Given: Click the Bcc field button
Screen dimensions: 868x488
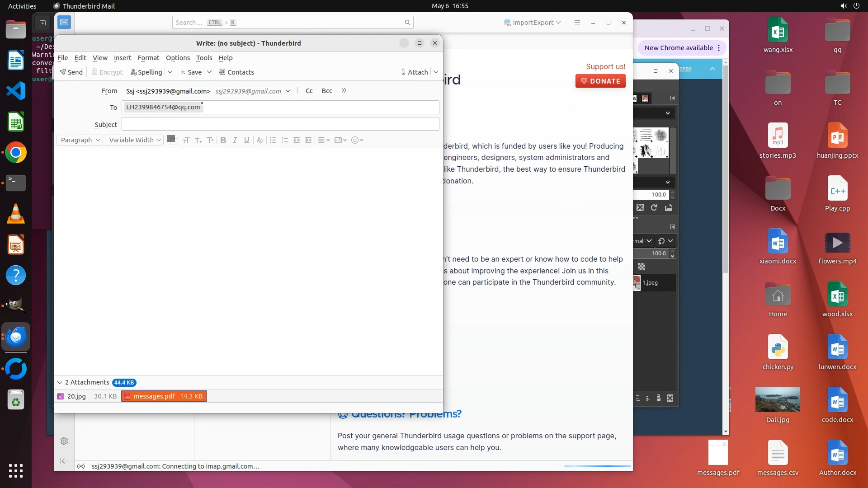Looking at the screenshot, I should (x=326, y=91).
